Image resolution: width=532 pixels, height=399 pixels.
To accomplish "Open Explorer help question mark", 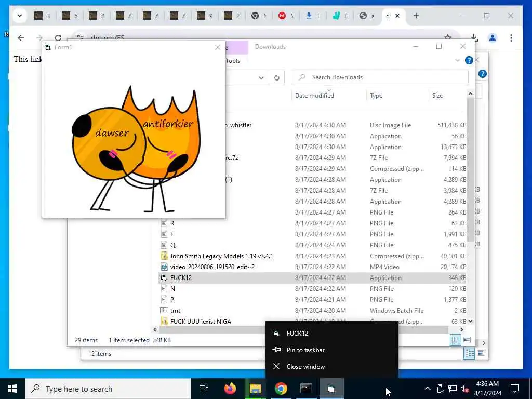I will coord(469,60).
